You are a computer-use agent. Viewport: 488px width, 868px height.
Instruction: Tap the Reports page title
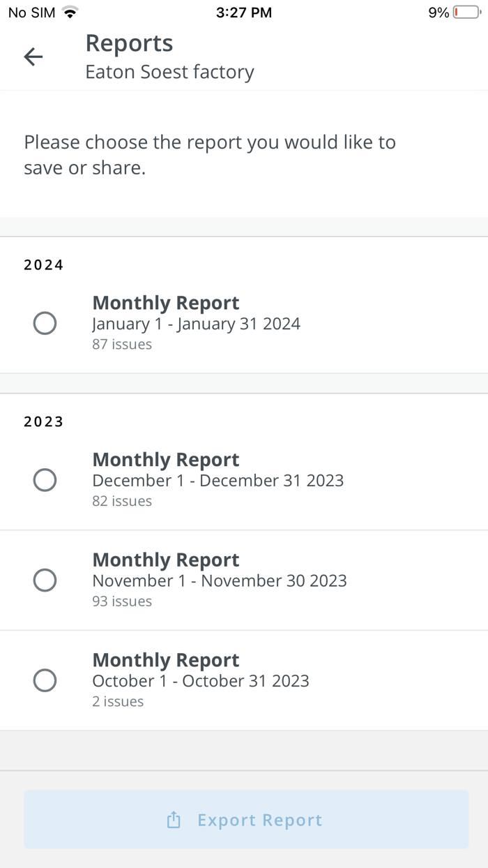(x=128, y=43)
